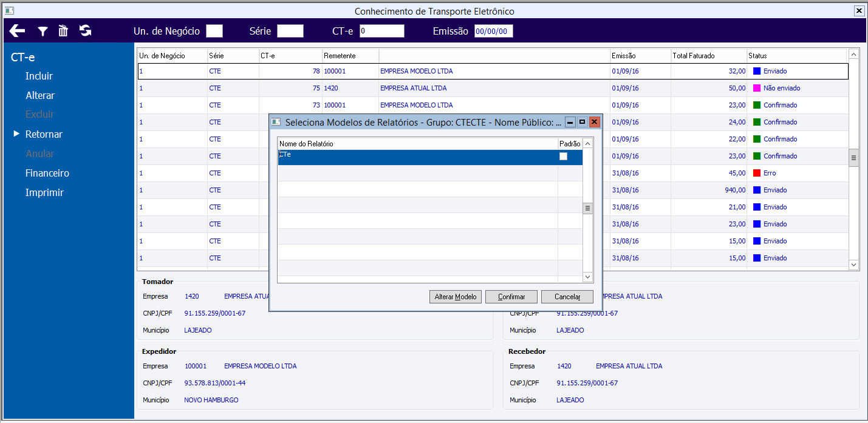This screenshot has width=868, height=423.
Task: Select the CTe report row
Action: click(430, 157)
